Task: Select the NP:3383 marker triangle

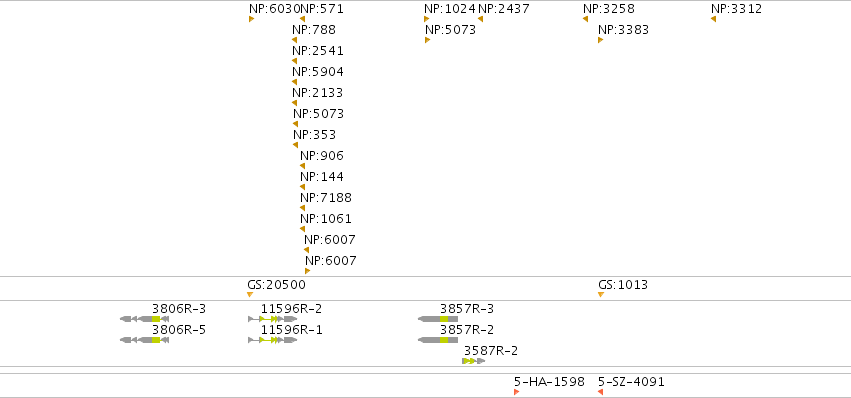Action: point(600,40)
